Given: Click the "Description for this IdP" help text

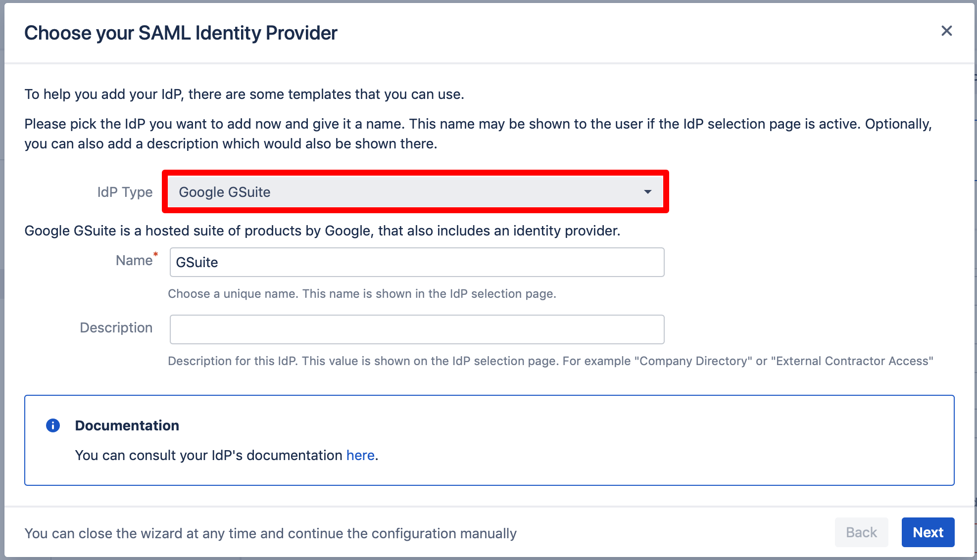Looking at the screenshot, I should [550, 361].
